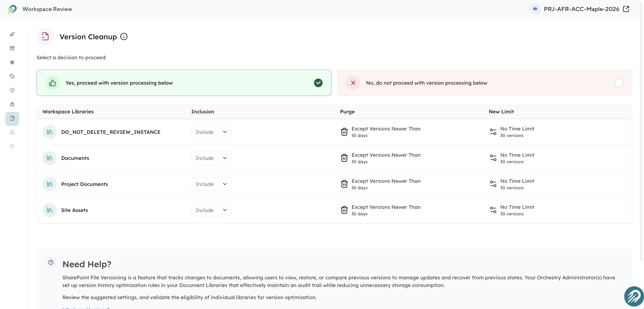Expand the Inclusion dropdown for Project Documents

tap(211, 184)
